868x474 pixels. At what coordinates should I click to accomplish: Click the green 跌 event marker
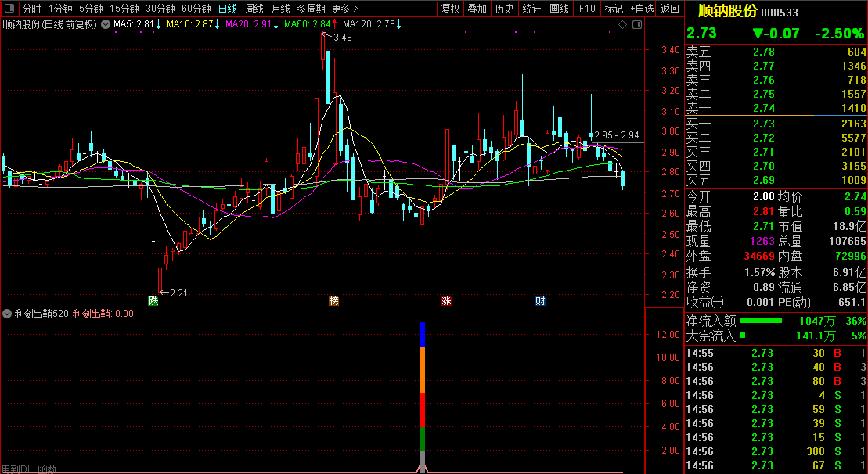(153, 301)
